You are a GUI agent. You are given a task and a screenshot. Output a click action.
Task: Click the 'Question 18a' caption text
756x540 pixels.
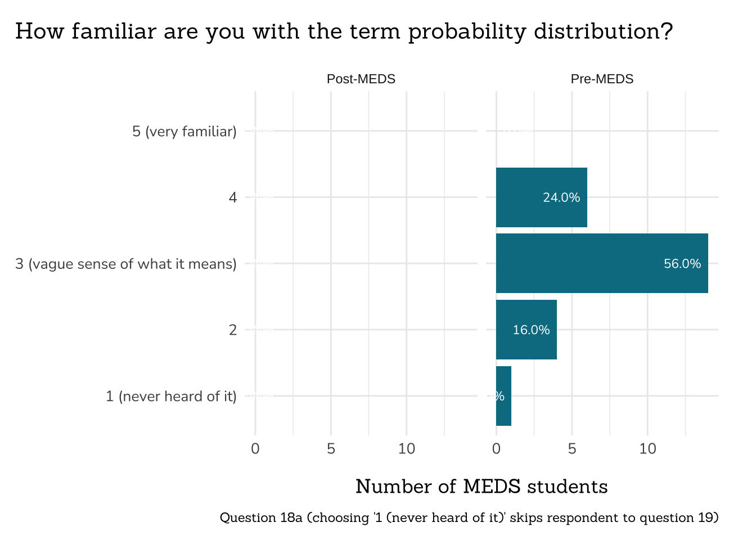click(469, 517)
